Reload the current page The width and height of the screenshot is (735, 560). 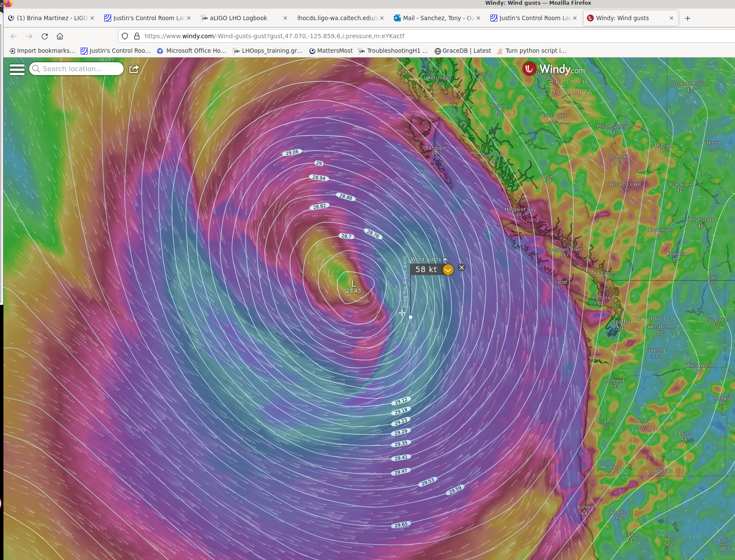[x=45, y=36]
